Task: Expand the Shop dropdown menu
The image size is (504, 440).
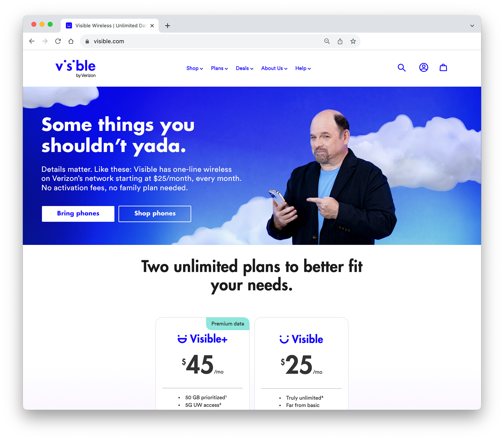Action: pos(195,68)
